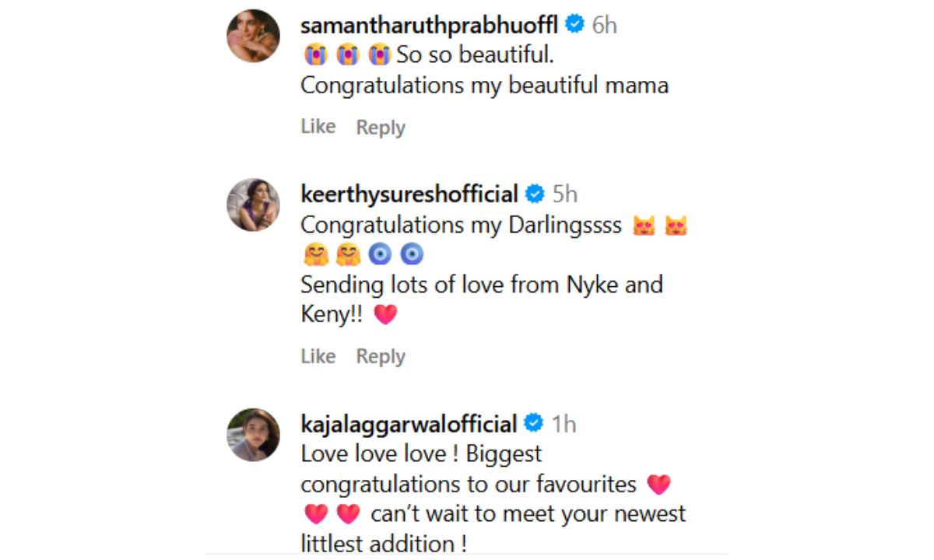Click the evil eye emoji in Keerthy's comment
The height and width of the screenshot is (560, 934).
(381, 254)
